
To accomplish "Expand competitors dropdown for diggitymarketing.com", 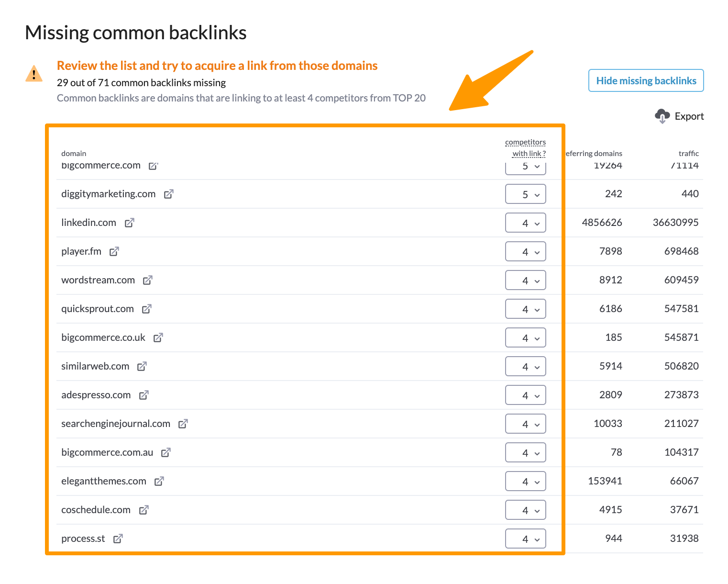I will click(x=525, y=194).
